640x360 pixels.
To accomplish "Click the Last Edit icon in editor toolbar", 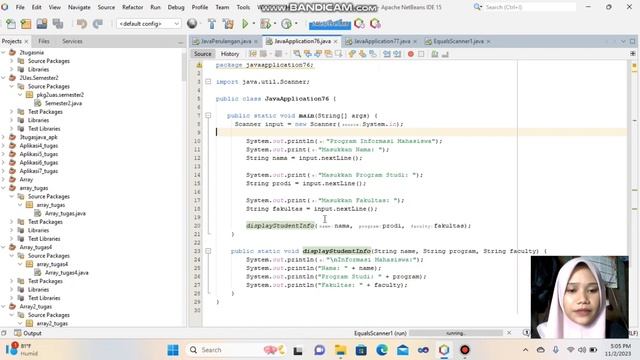I will tap(253, 54).
